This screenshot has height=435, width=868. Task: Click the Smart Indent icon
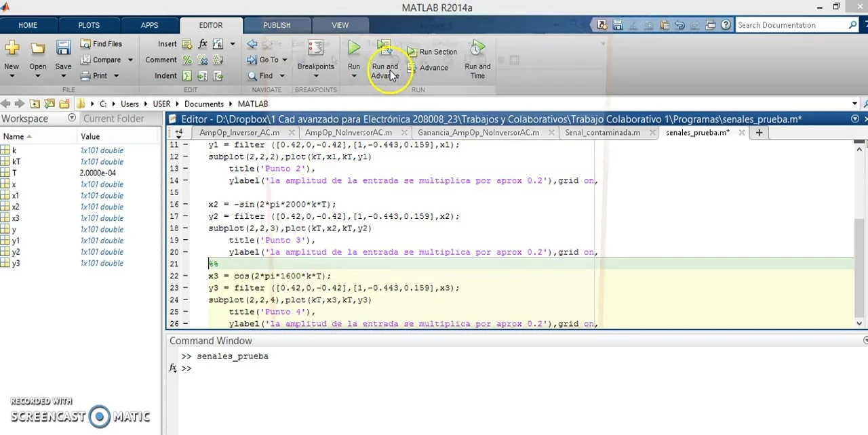click(187, 76)
